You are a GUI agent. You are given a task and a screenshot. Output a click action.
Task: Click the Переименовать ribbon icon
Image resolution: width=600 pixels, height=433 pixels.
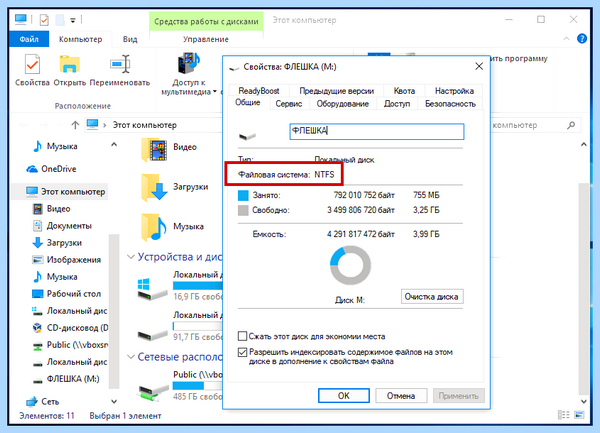[120, 64]
